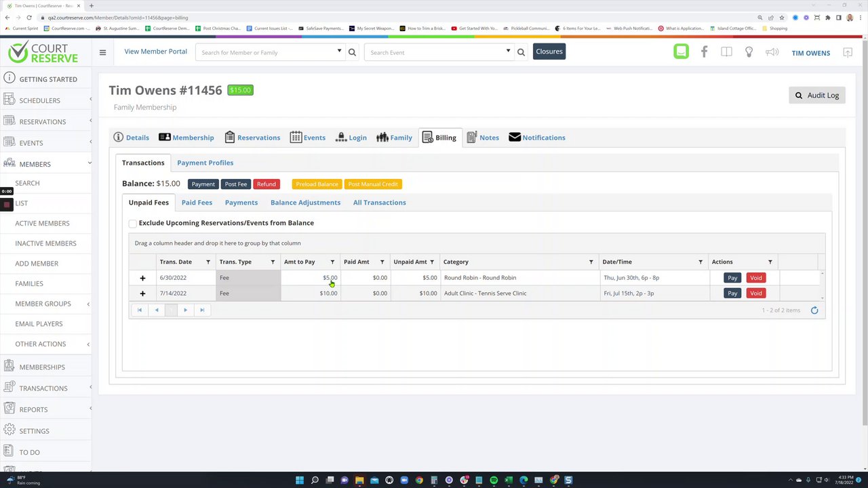Click the Preload Balance button
Image resolution: width=868 pixels, height=488 pixels.
(317, 184)
